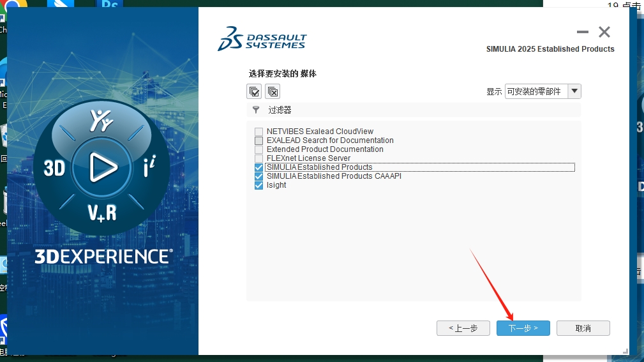Uncheck the Isight checkbox

(258, 185)
